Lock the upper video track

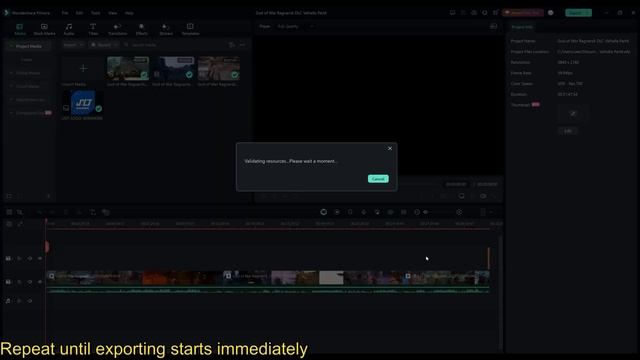pyautogui.click(x=19, y=258)
